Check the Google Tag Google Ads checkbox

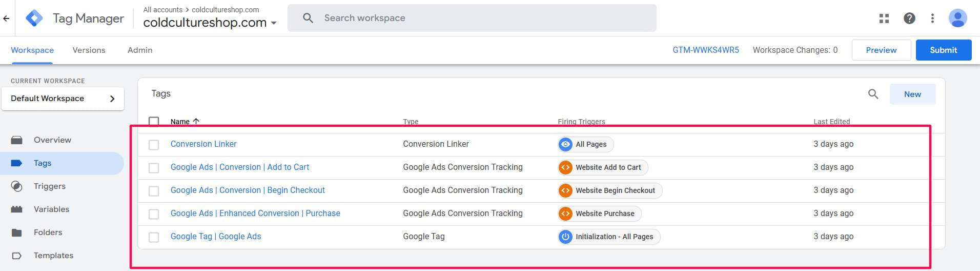[154, 237]
